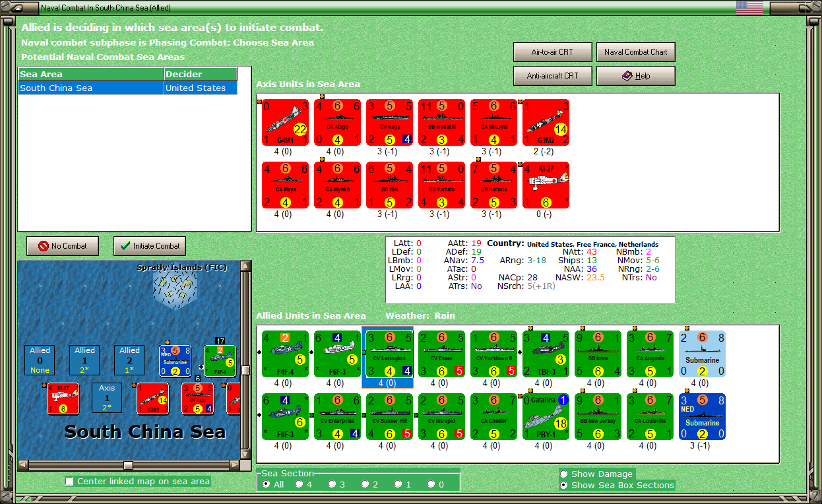Click the G3M2 bomber in Axis units list
Screen dimensions: 822x504
(x=546, y=123)
